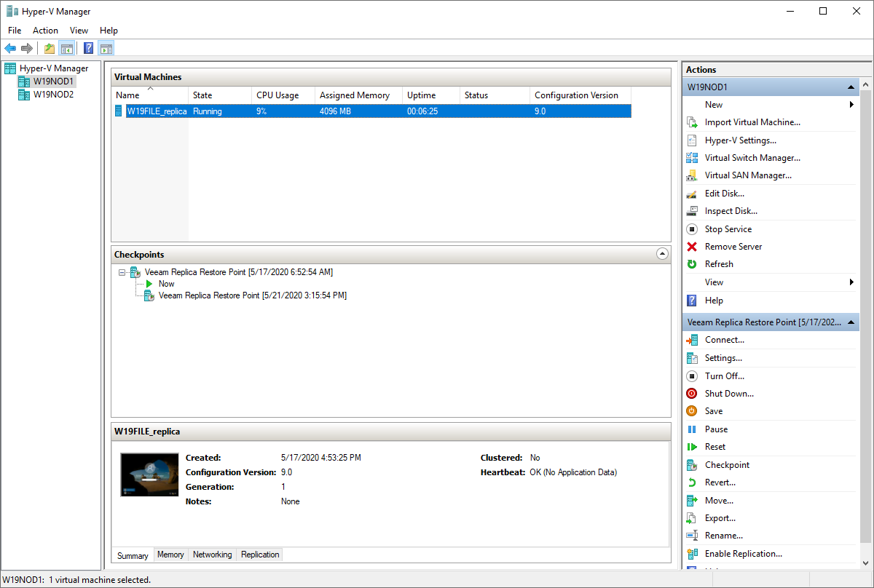Collapse the 5/17/2020 restore point tree node
The width and height of the screenshot is (874, 588).
(122, 272)
